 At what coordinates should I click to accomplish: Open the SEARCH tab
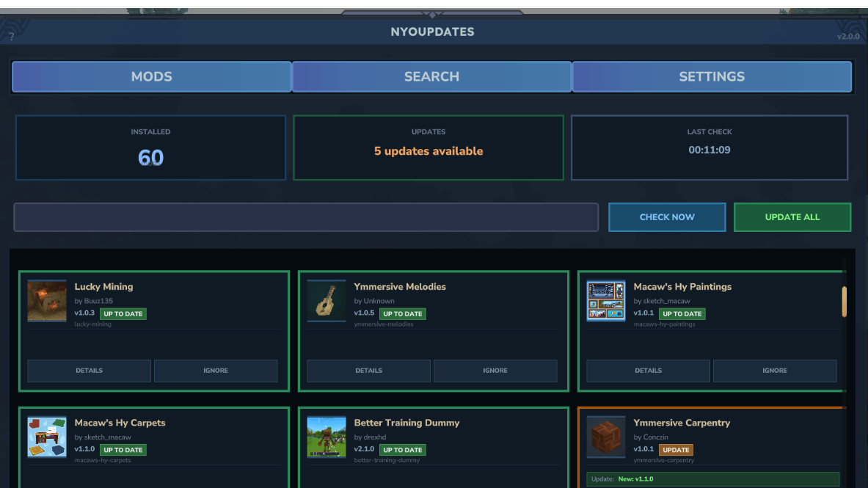click(x=431, y=76)
